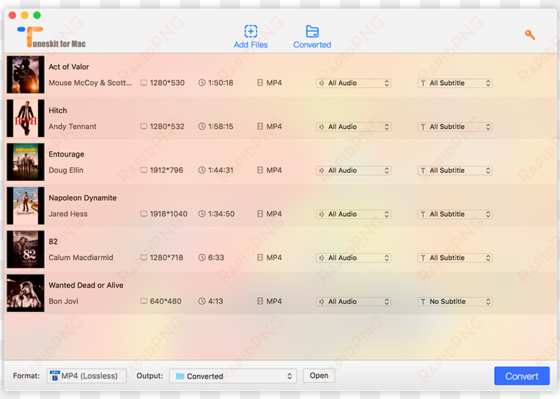Screen dimensions: 560x399
Task: Click the Converted label in the toolbar
Action: (312, 45)
